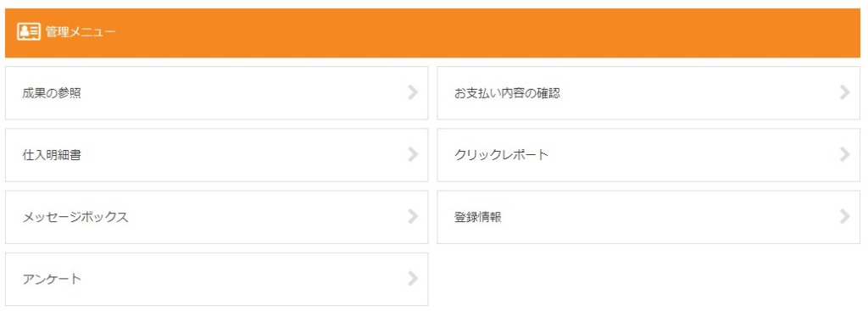Click the 管理メニュー header title text
The width and height of the screenshot is (868, 311).
coord(81,32)
